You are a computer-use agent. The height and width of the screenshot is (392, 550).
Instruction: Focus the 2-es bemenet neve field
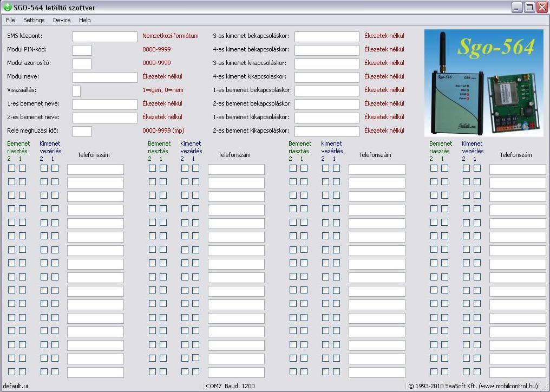(x=105, y=118)
